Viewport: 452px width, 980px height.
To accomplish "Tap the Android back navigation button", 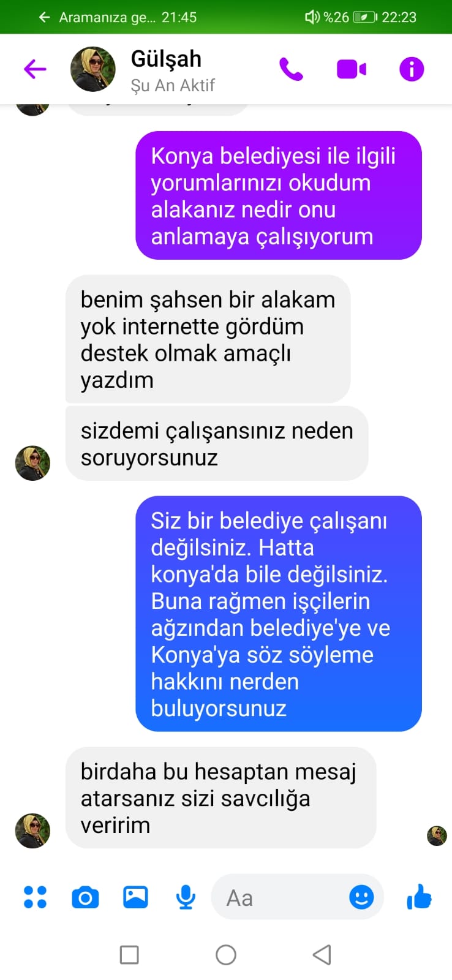I will 322,954.
